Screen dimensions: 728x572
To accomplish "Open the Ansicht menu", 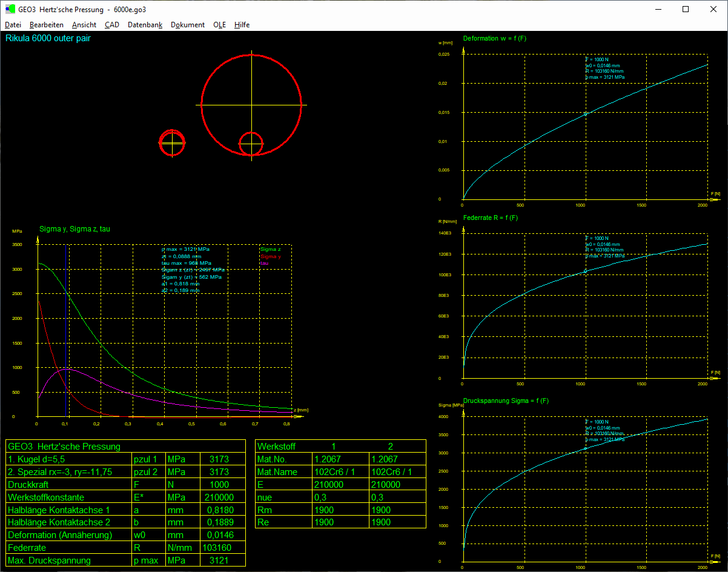I will click(84, 25).
